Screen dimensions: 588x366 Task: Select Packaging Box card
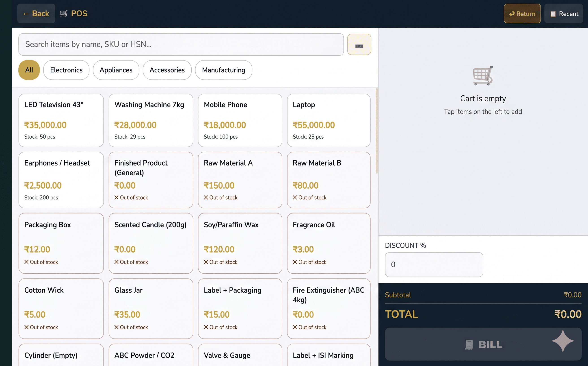click(x=61, y=243)
